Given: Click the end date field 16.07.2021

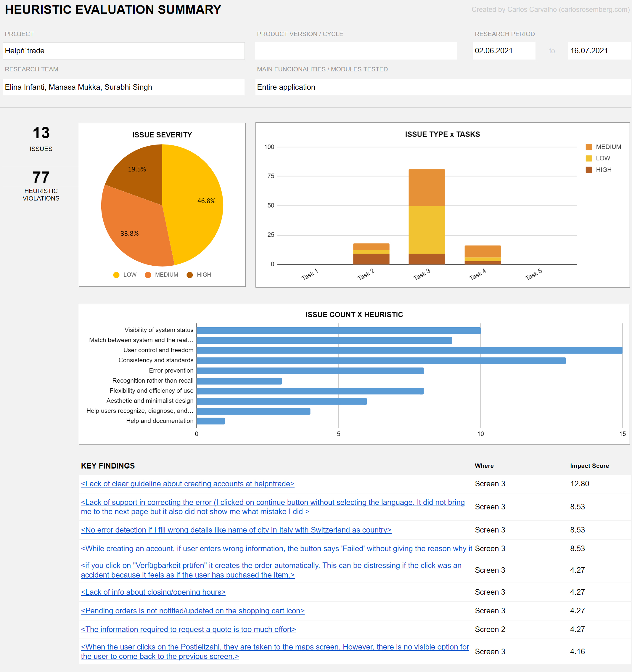Looking at the screenshot, I should click(599, 51).
